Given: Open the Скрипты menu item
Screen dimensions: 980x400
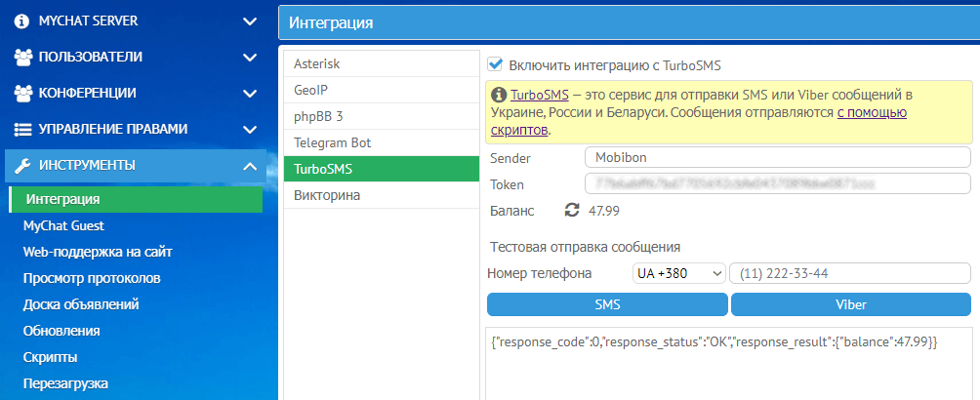Looking at the screenshot, I should point(51,357).
